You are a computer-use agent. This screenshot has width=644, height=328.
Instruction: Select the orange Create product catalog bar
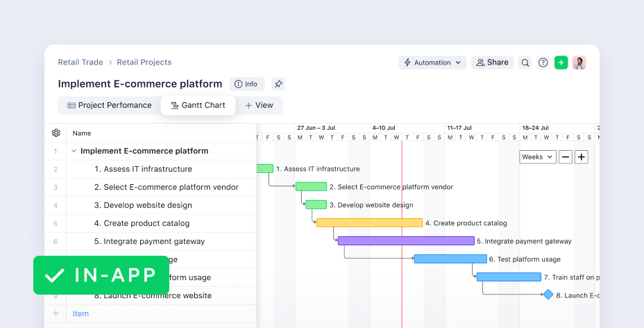tap(369, 223)
